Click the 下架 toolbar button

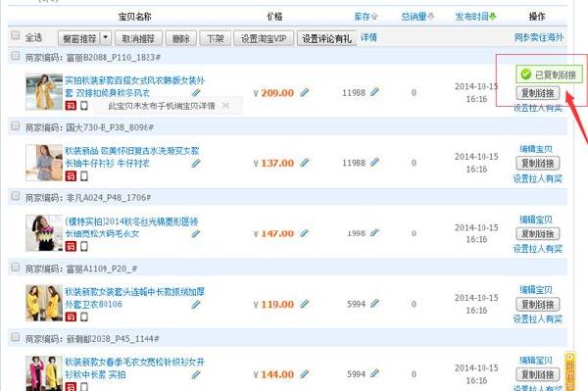coord(216,38)
